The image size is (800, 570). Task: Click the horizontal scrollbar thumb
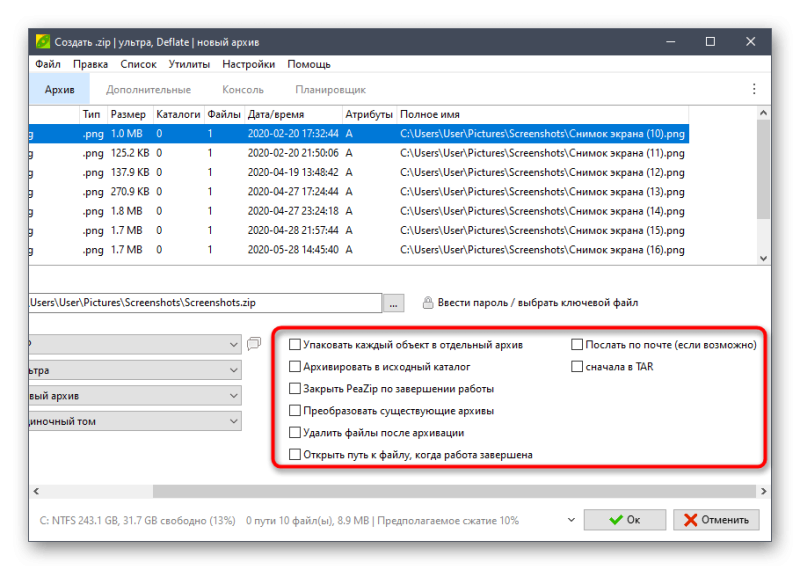pos(454,491)
